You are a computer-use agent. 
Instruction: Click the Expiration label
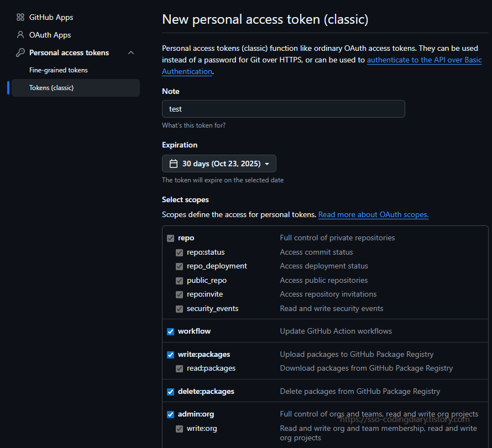tap(180, 145)
